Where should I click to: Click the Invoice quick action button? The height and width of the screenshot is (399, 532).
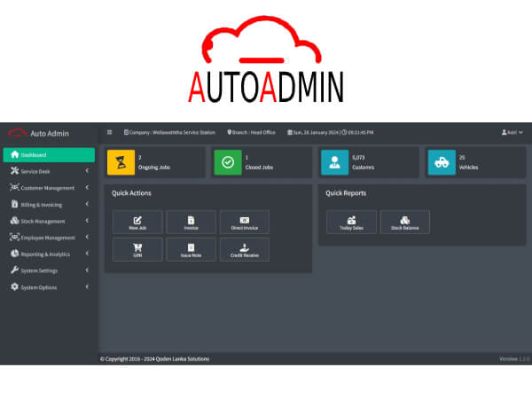pos(191,223)
